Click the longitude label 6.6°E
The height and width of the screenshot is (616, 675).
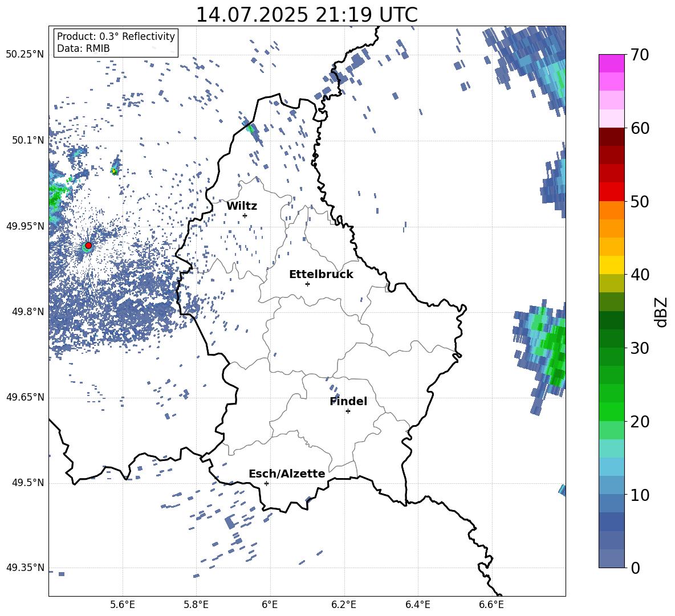click(491, 605)
